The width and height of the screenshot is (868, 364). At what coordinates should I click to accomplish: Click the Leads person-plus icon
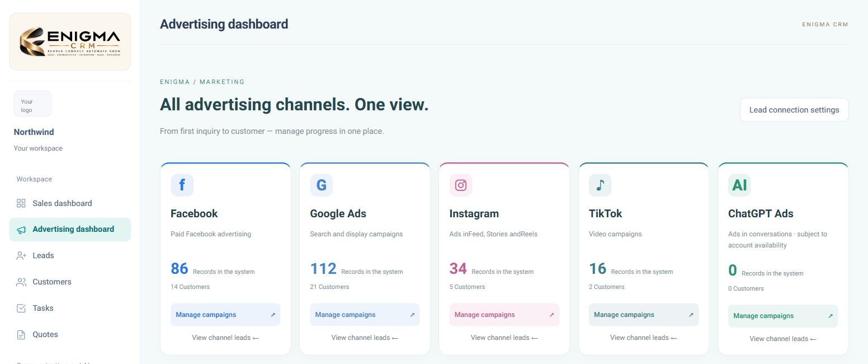point(21,255)
